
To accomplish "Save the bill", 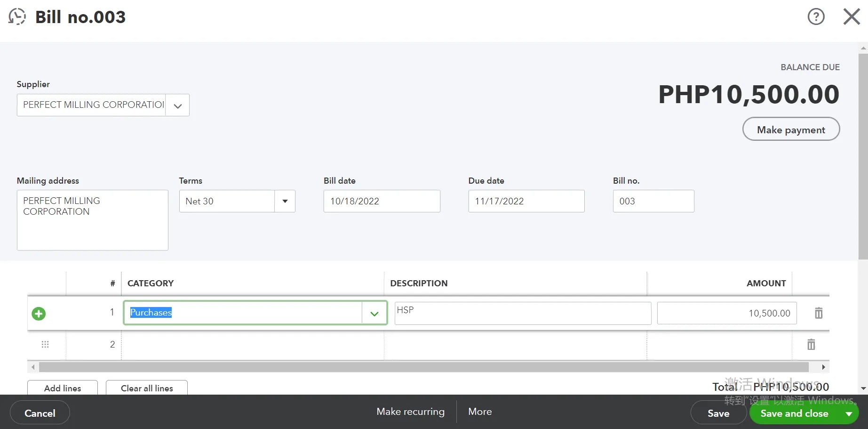I will 718,413.
